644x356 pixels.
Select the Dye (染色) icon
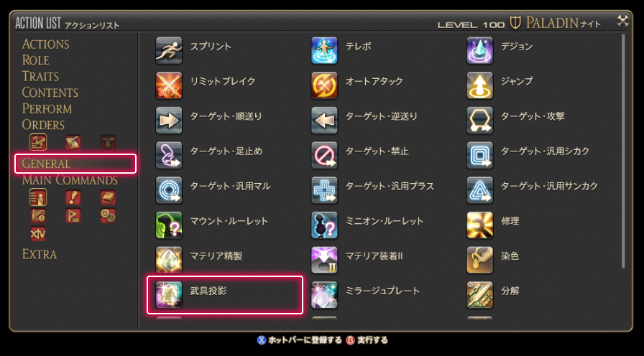coord(479,260)
